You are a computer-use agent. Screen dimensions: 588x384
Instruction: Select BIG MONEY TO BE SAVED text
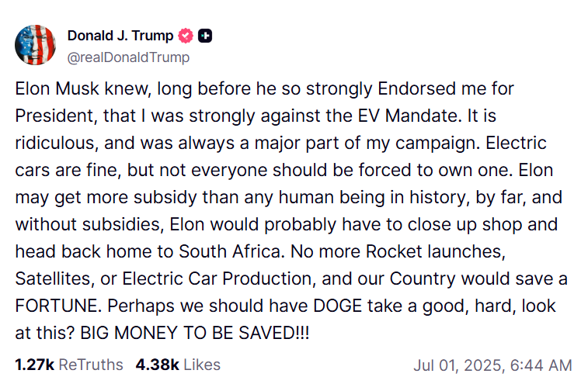click(x=195, y=333)
